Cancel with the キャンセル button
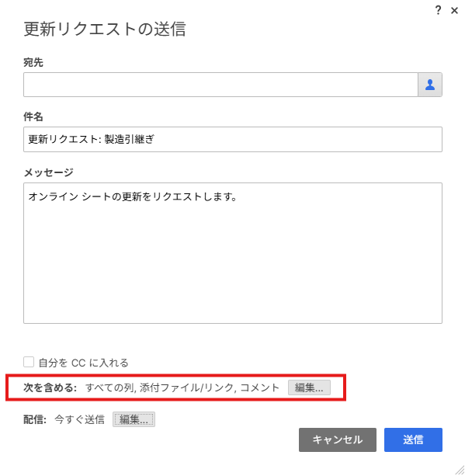Viewport: 465px width, 476px height. tap(338, 440)
